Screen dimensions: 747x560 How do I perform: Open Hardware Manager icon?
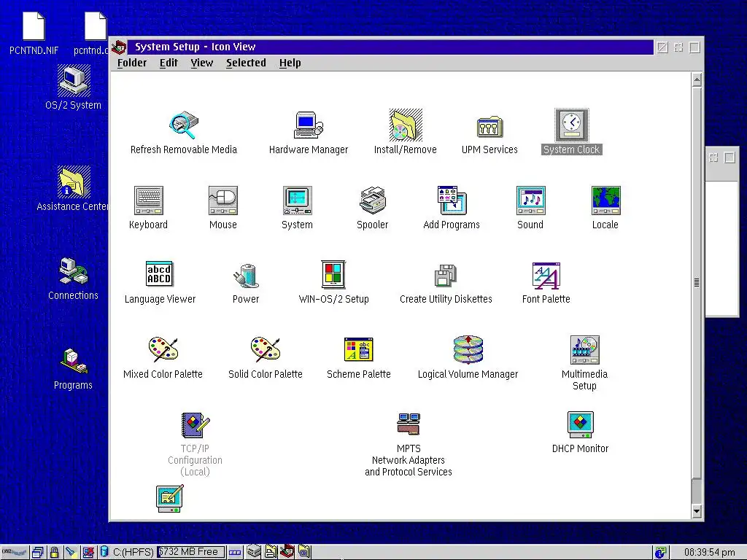tap(309, 125)
